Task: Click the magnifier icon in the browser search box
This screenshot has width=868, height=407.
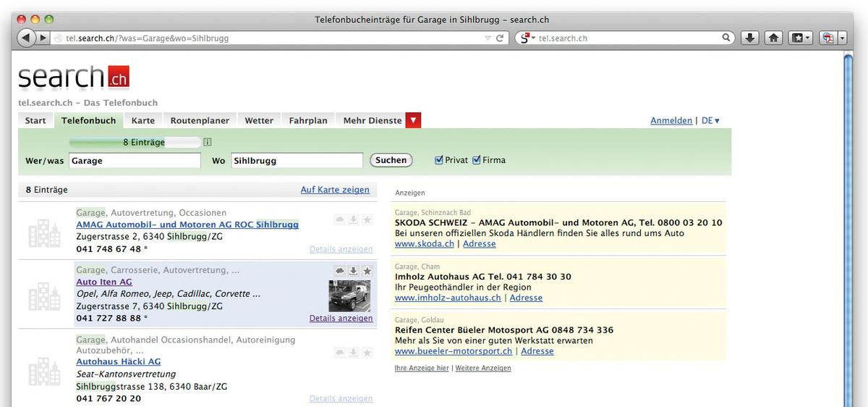Action: click(726, 38)
